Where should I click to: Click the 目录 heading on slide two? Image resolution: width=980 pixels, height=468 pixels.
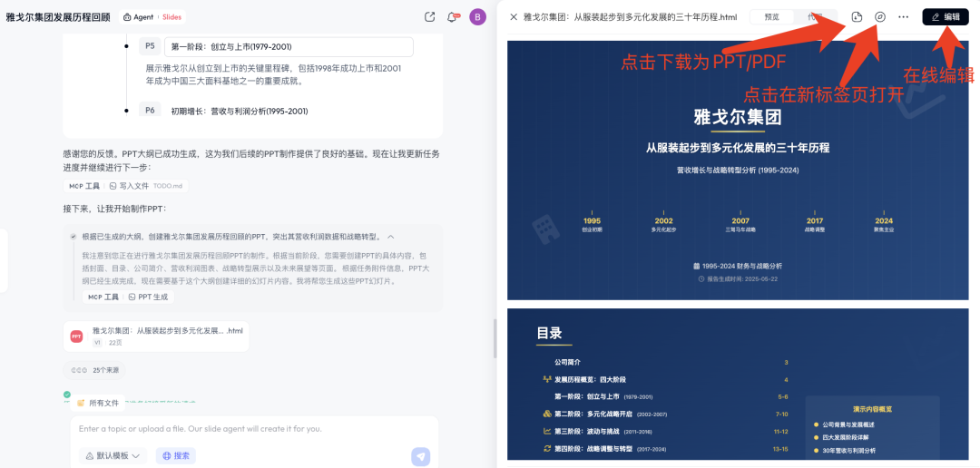[549, 333]
